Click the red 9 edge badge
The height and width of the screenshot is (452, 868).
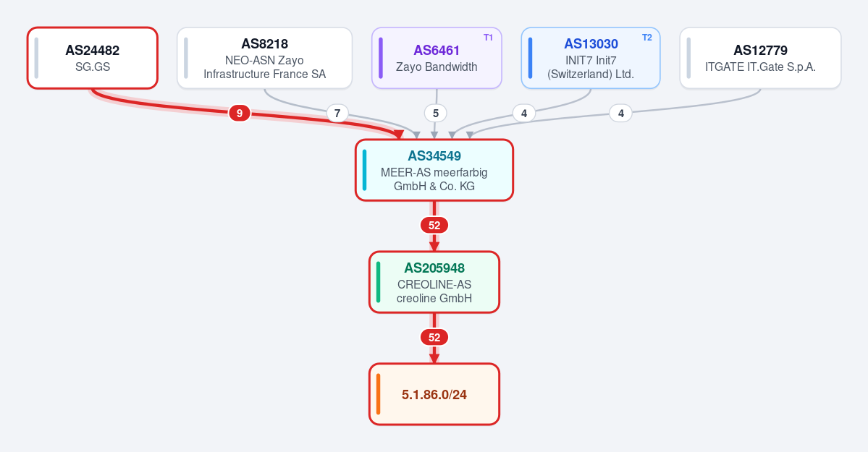pos(240,114)
